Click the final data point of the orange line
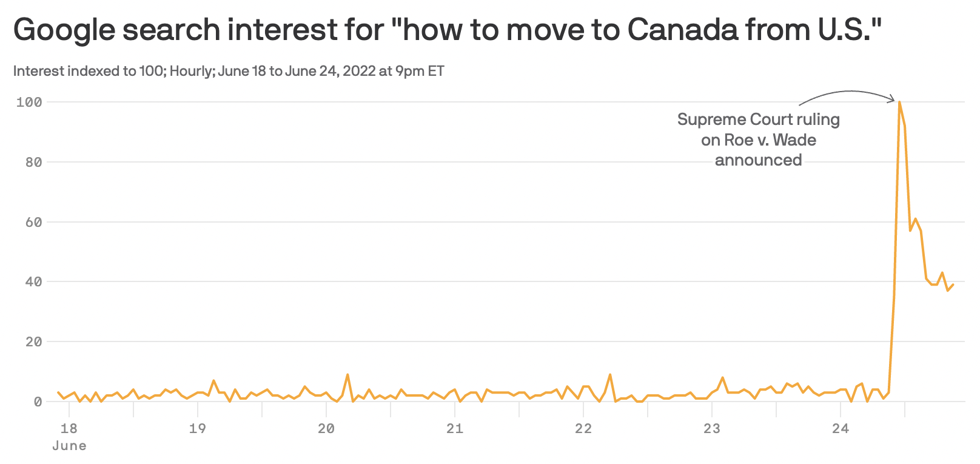Screen dimensions: 980x464 coord(953,284)
